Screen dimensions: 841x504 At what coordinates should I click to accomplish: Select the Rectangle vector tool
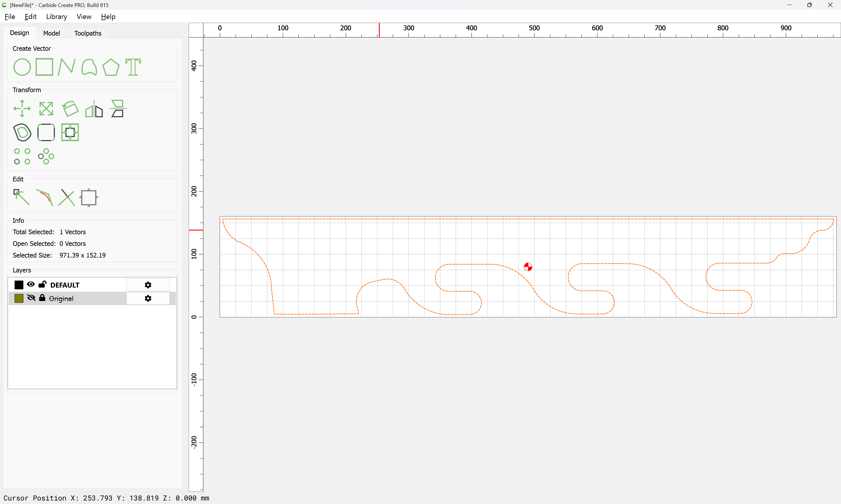[x=44, y=67]
